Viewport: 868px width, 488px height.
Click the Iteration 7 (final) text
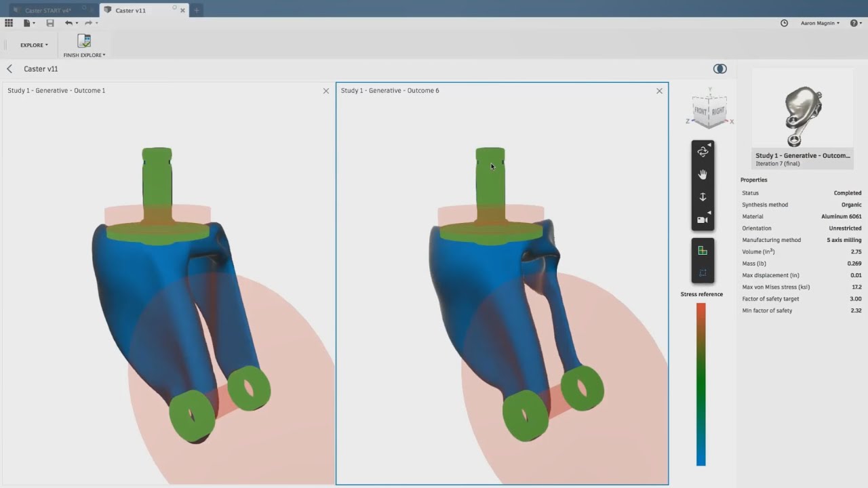(778, 164)
